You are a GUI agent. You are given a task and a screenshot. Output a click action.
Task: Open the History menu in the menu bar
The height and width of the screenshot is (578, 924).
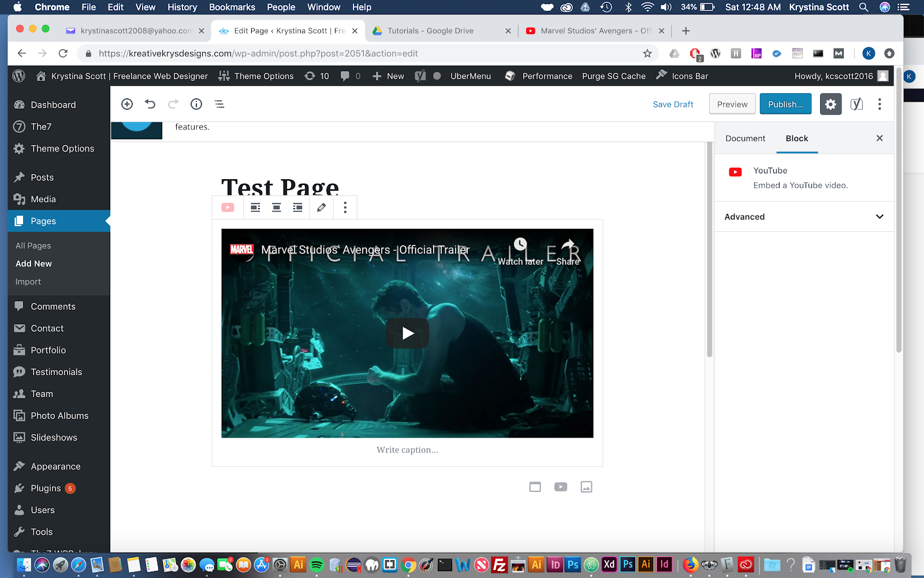(x=182, y=7)
